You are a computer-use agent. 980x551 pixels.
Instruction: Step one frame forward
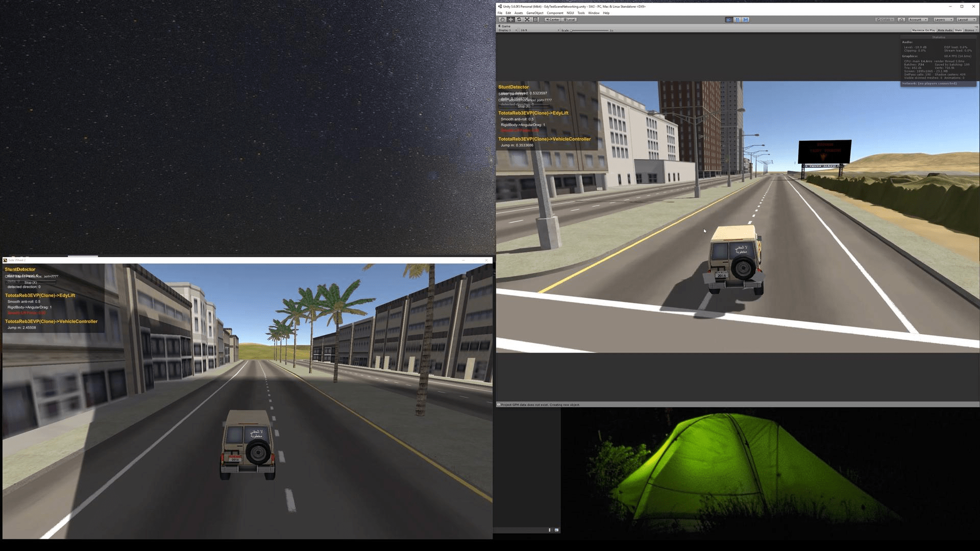coord(746,19)
